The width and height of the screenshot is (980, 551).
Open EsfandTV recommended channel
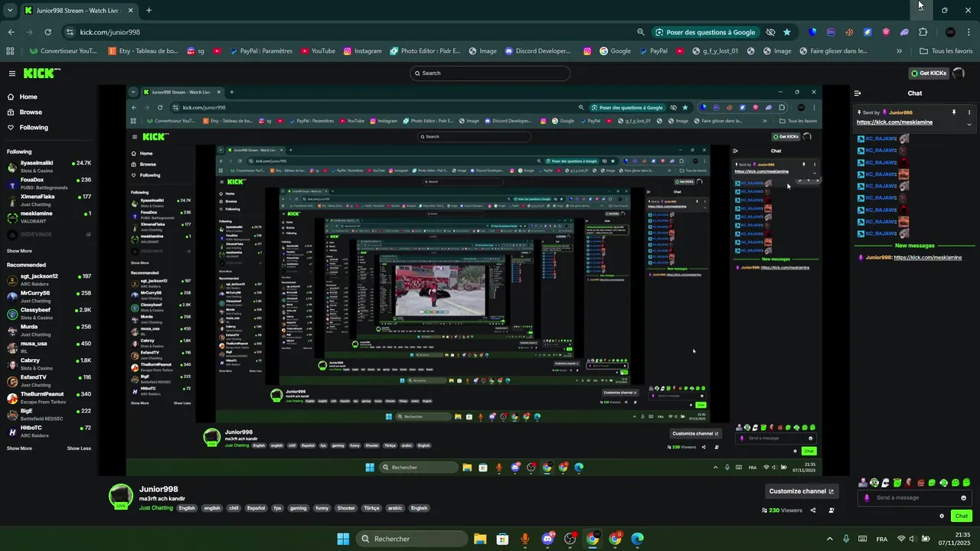[x=49, y=380]
